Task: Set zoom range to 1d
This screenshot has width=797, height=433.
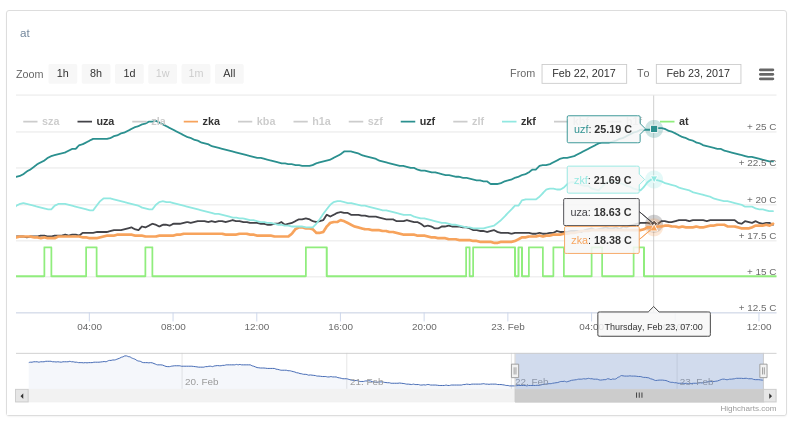Action: [x=129, y=74]
